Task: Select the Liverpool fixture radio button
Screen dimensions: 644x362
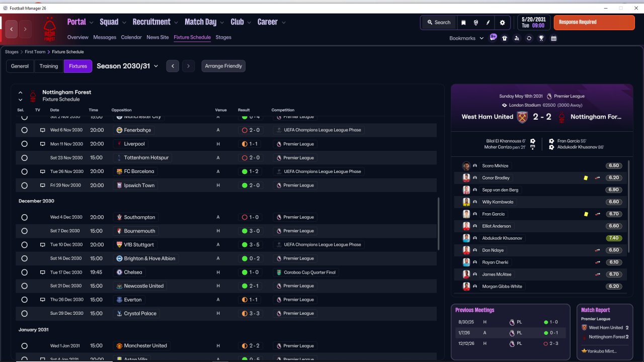Action: tap(24, 144)
